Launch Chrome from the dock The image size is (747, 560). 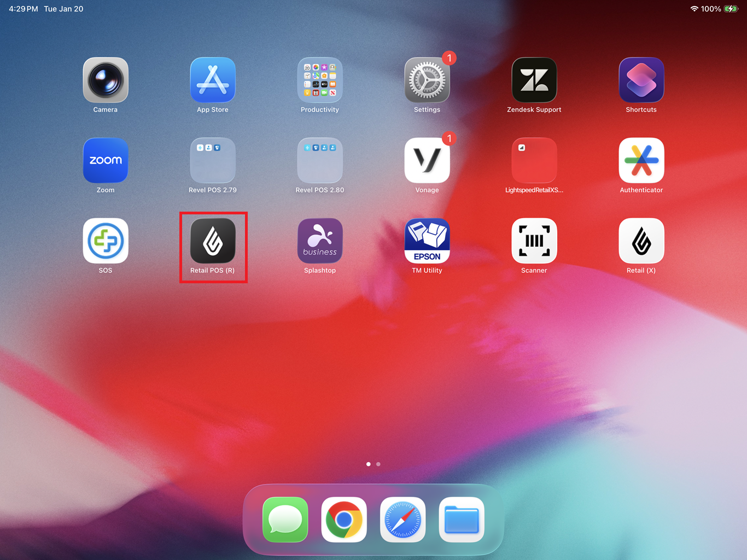(344, 520)
